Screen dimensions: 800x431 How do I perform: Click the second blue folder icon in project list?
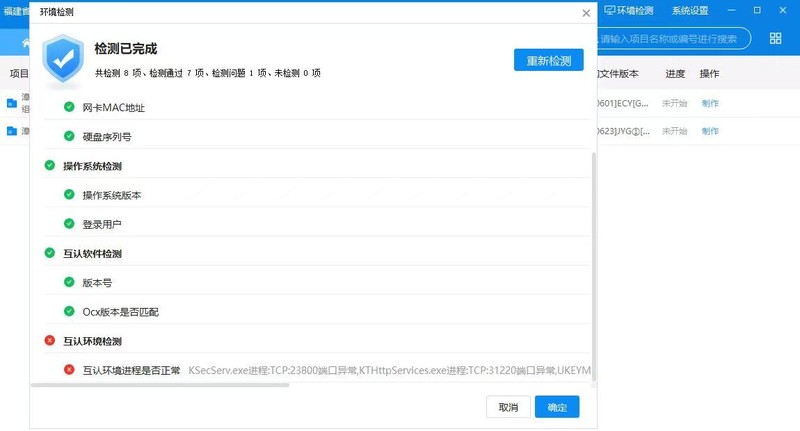[12, 131]
